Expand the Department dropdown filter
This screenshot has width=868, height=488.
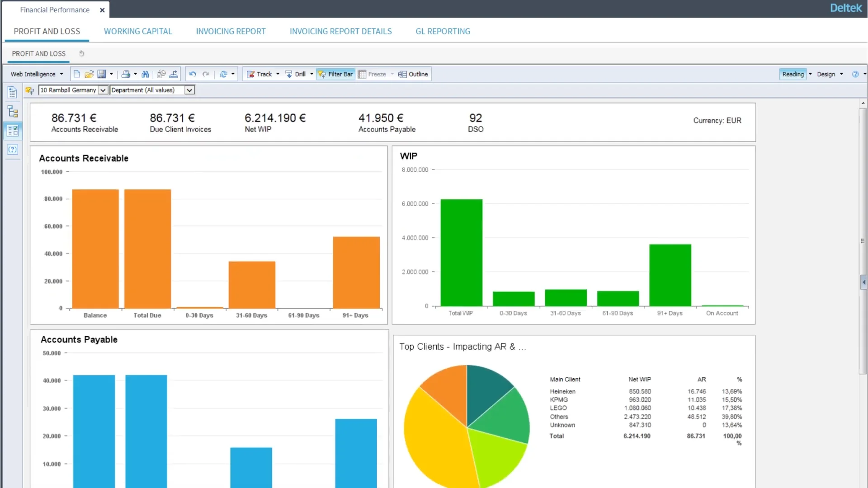(x=189, y=90)
